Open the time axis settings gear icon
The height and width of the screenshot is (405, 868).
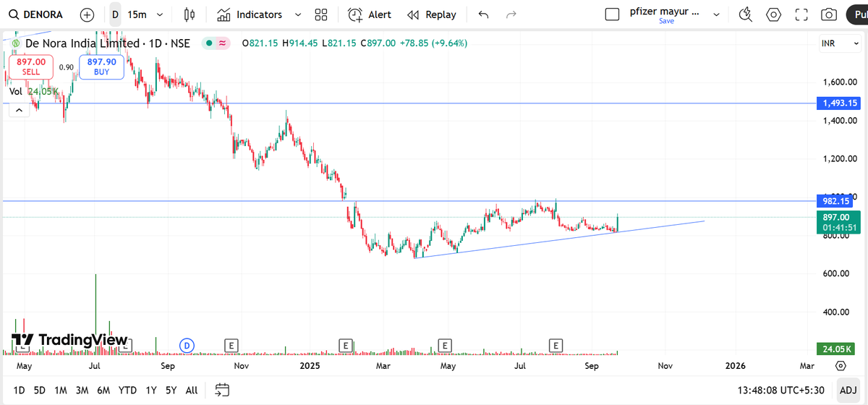click(840, 367)
